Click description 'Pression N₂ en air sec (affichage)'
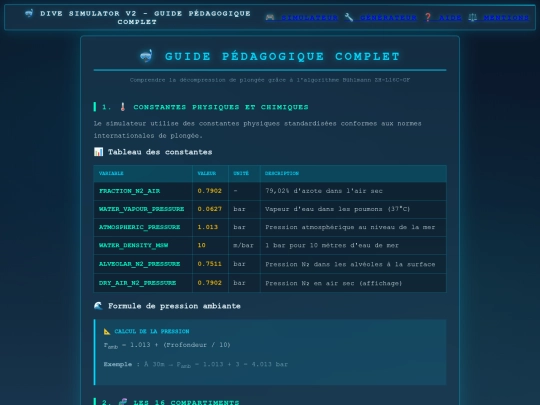This screenshot has height=405, width=540. coord(334,283)
